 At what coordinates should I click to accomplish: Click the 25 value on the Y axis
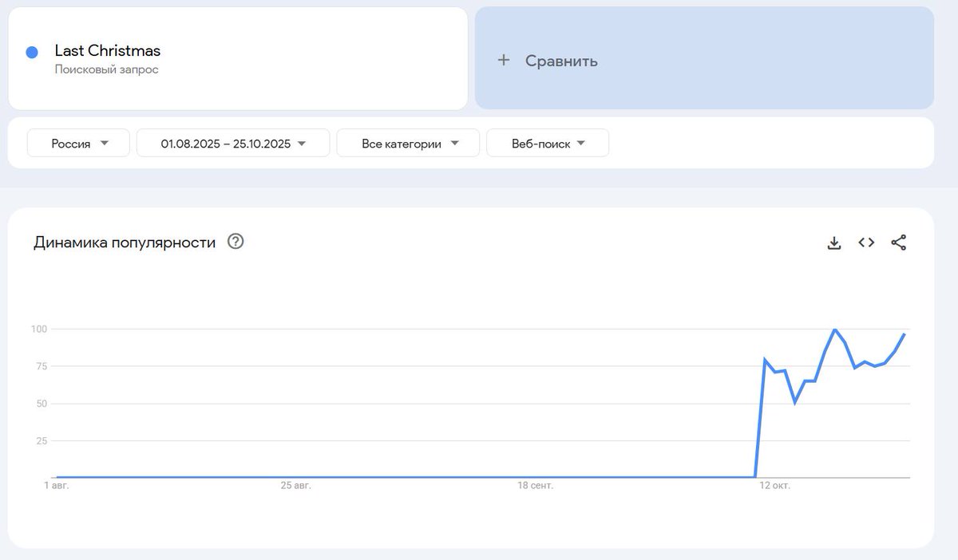pos(42,440)
